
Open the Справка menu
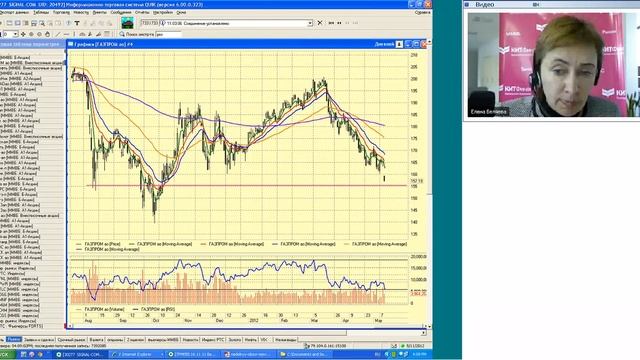(422, 13)
